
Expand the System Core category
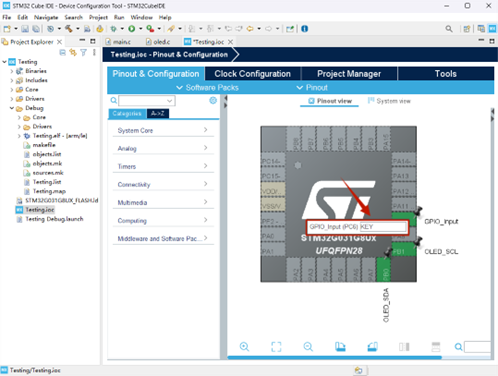163,130
